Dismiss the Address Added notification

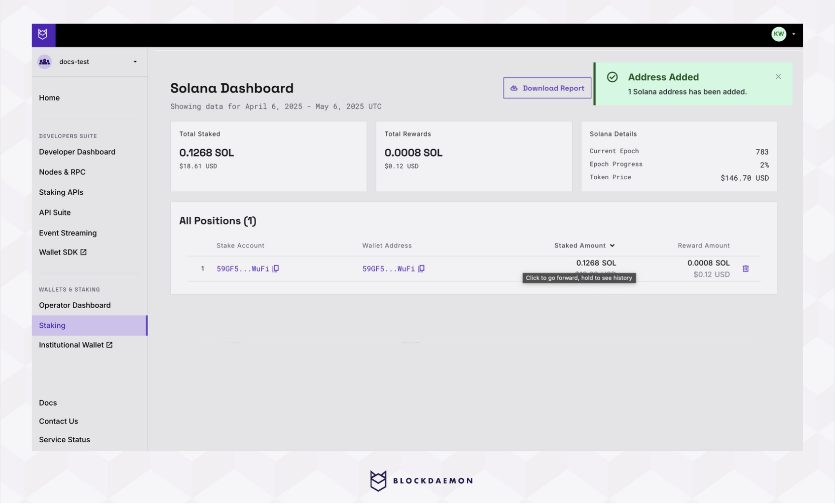pos(778,77)
